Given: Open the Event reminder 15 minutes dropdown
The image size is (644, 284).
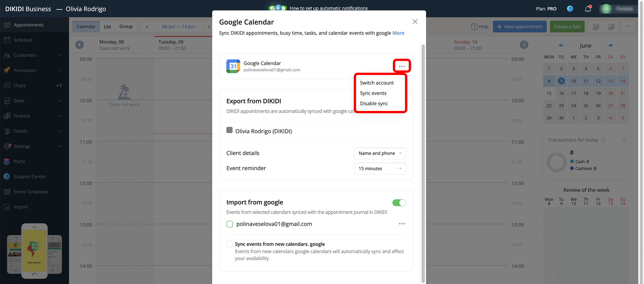Looking at the screenshot, I should tap(380, 169).
